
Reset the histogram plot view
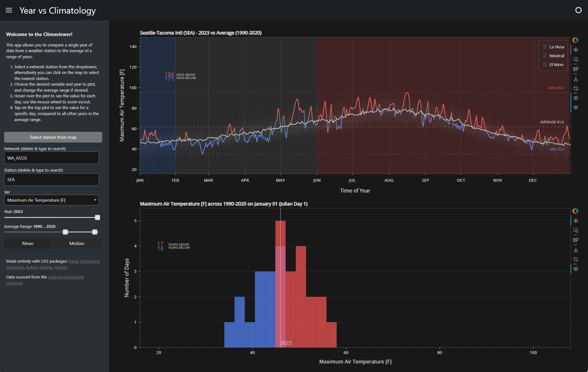coord(576,259)
